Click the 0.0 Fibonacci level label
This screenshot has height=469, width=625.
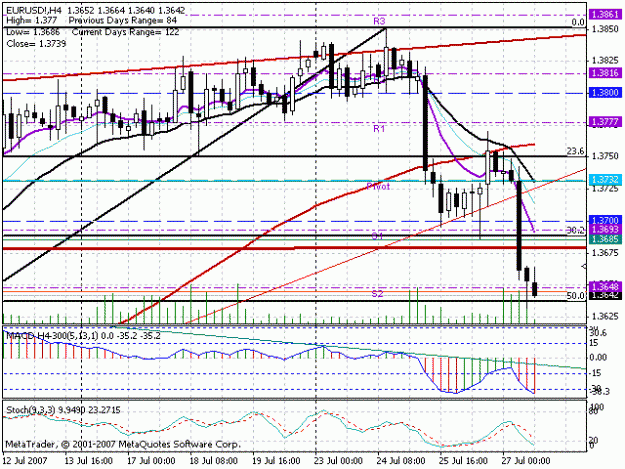578,22
